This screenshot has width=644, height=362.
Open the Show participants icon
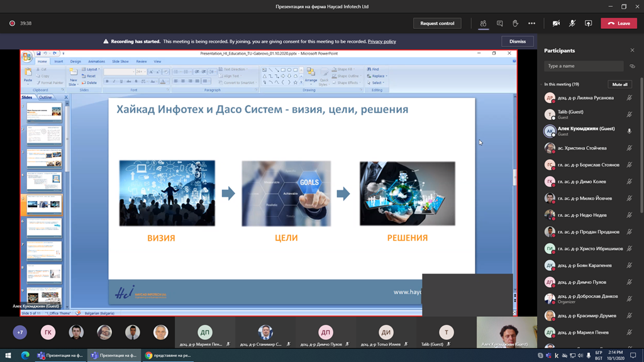483,23
